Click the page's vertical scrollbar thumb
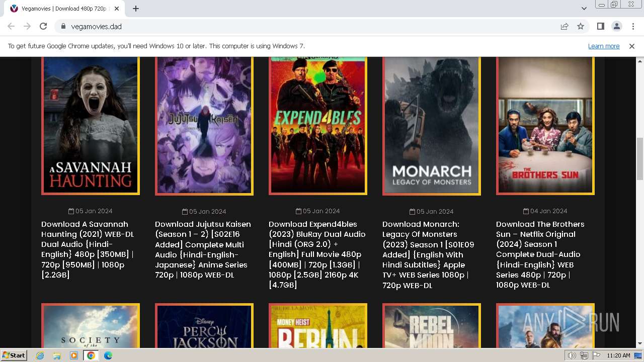The image size is (644, 362). (639, 158)
